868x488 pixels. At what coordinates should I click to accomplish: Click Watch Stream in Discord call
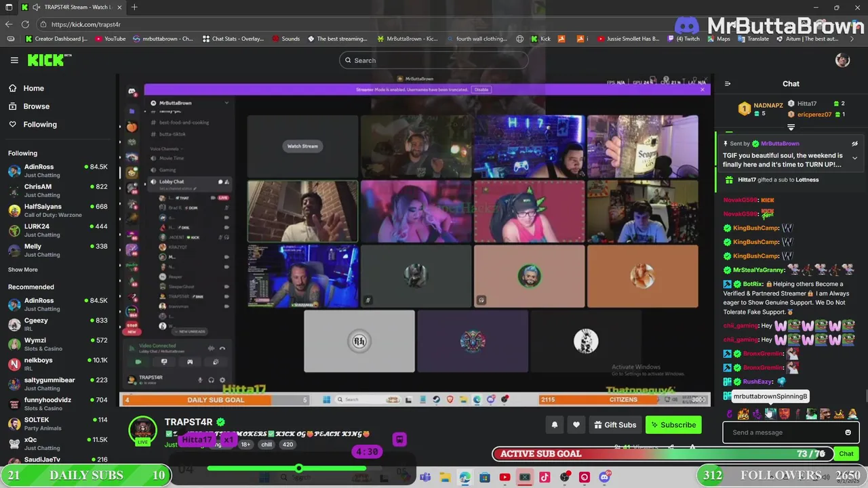tap(302, 146)
